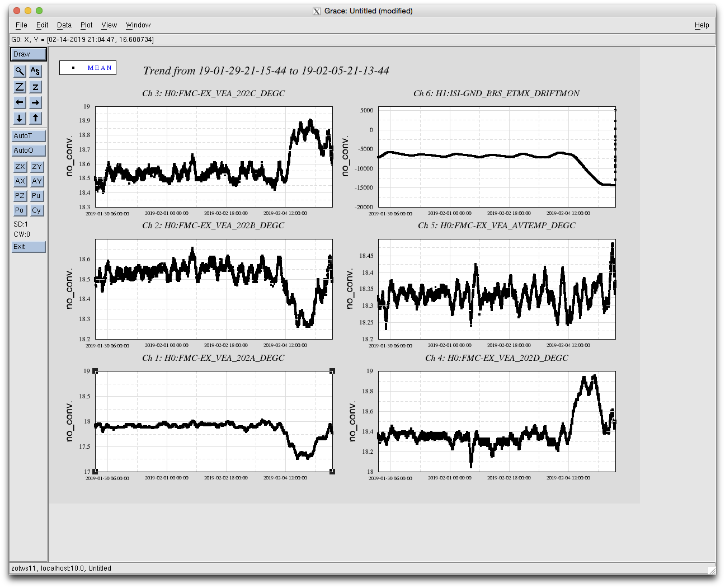Click the PZ button
725x588 pixels.
[20, 196]
